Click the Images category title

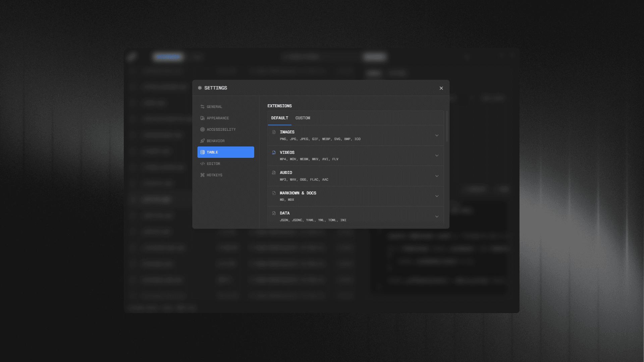tap(287, 132)
